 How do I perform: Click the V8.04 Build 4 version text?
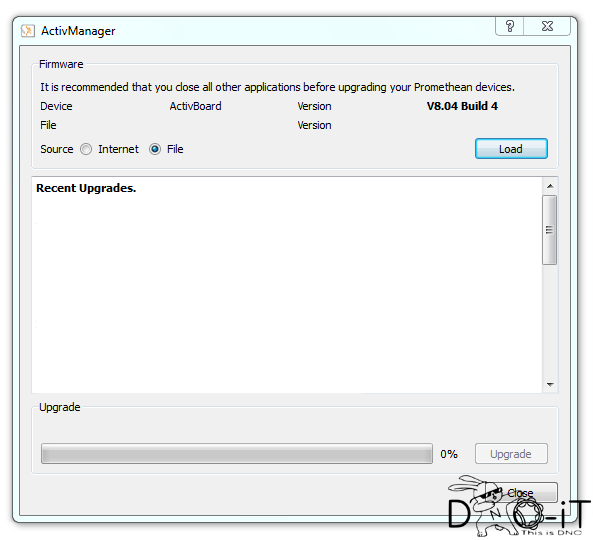(x=462, y=106)
